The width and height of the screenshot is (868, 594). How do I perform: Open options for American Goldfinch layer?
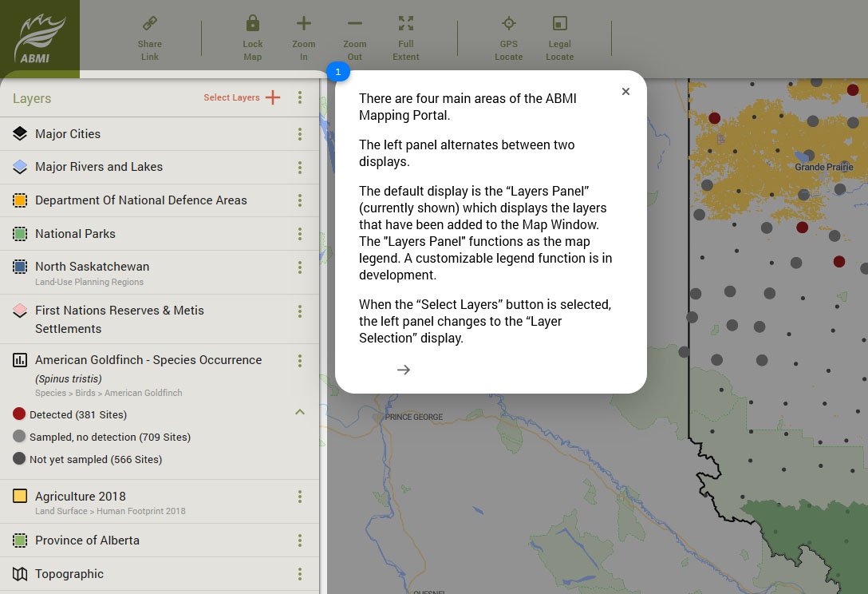[x=300, y=361]
